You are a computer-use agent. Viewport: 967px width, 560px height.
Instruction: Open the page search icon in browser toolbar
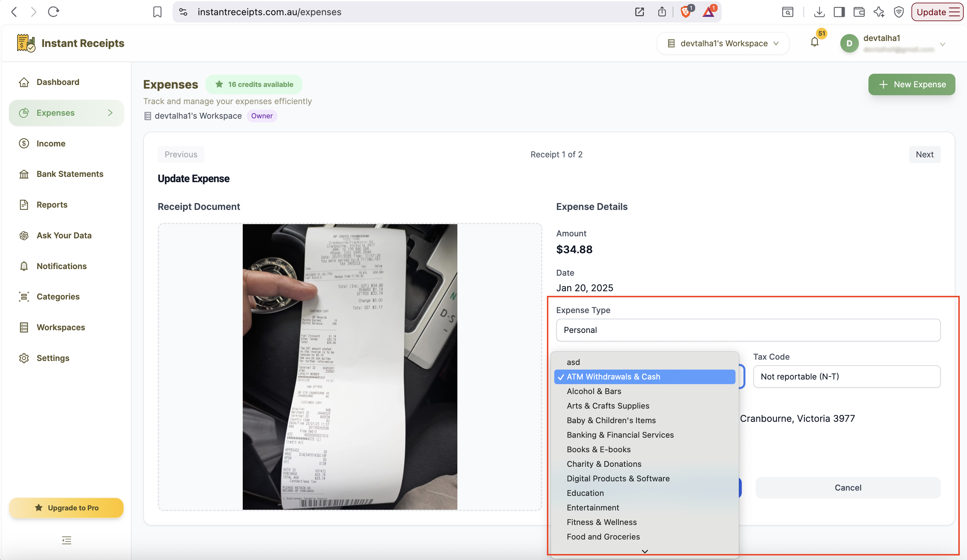pos(787,12)
